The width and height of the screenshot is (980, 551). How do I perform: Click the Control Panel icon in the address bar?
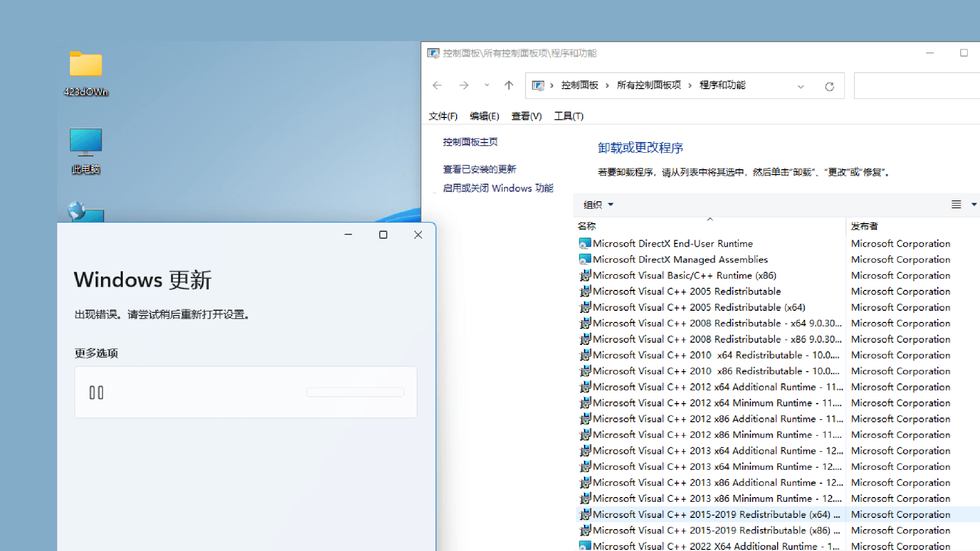538,85
